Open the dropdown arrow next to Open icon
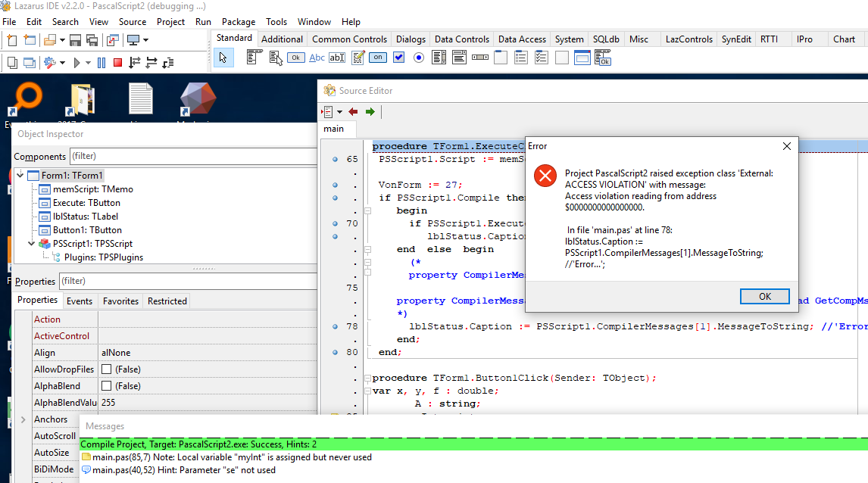This screenshot has height=483, width=868. [x=62, y=40]
